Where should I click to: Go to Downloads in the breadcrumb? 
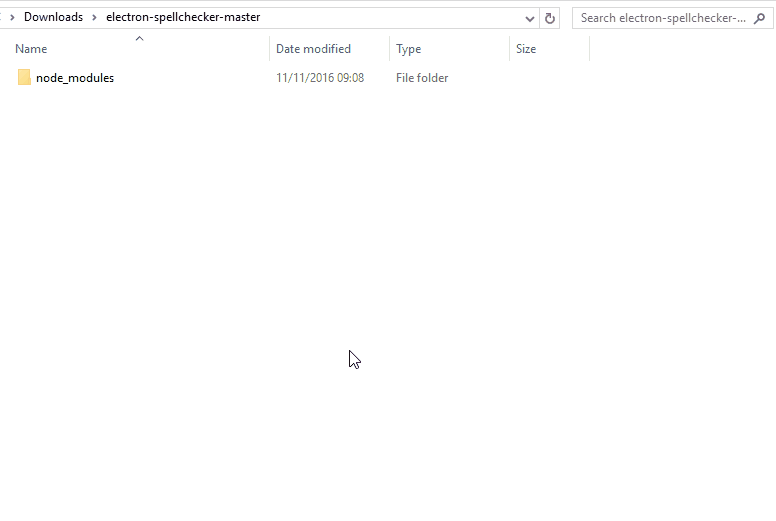[53, 17]
